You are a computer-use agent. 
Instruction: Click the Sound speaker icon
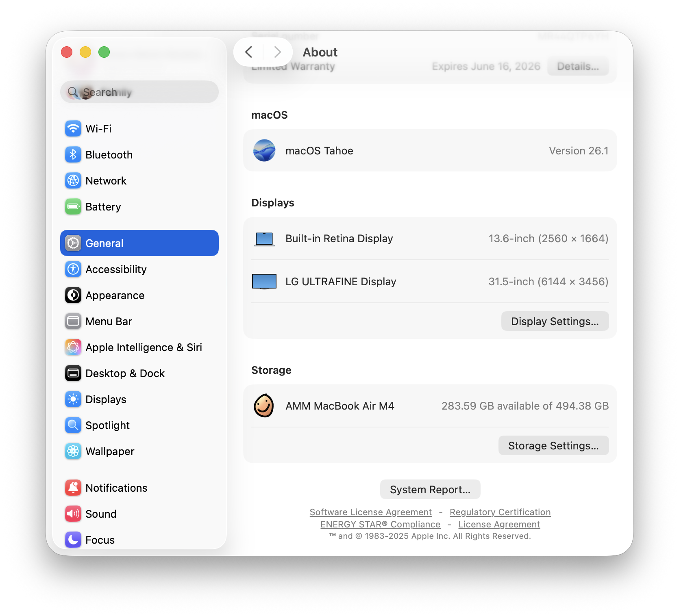[73, 514]
